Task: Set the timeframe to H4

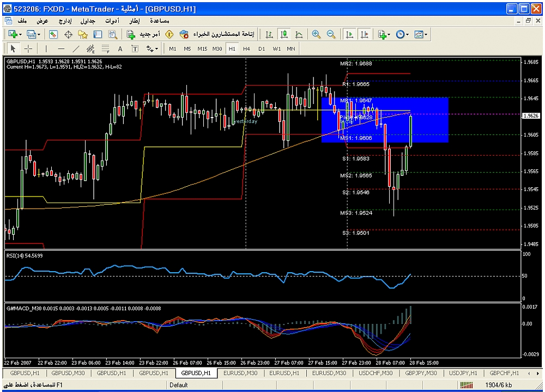Action: click(x=246, y=49)
